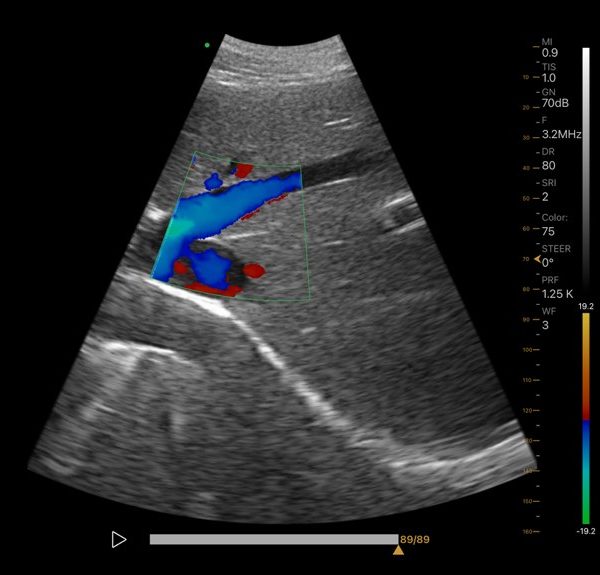Toggle the STEER 0° angle setting
Screen dimensions: 600x575
point(554,254)
